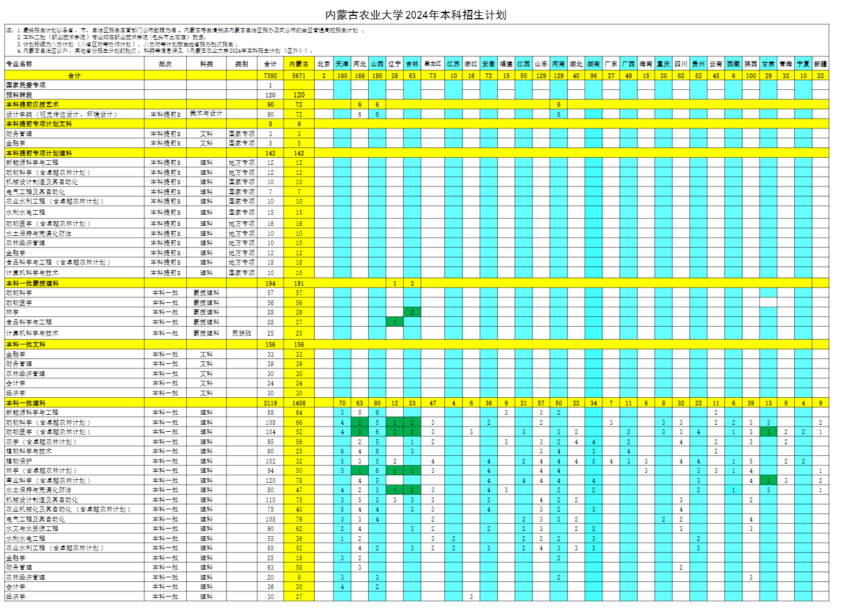Select the 预科转段 row label

click(x=19, y=95)
